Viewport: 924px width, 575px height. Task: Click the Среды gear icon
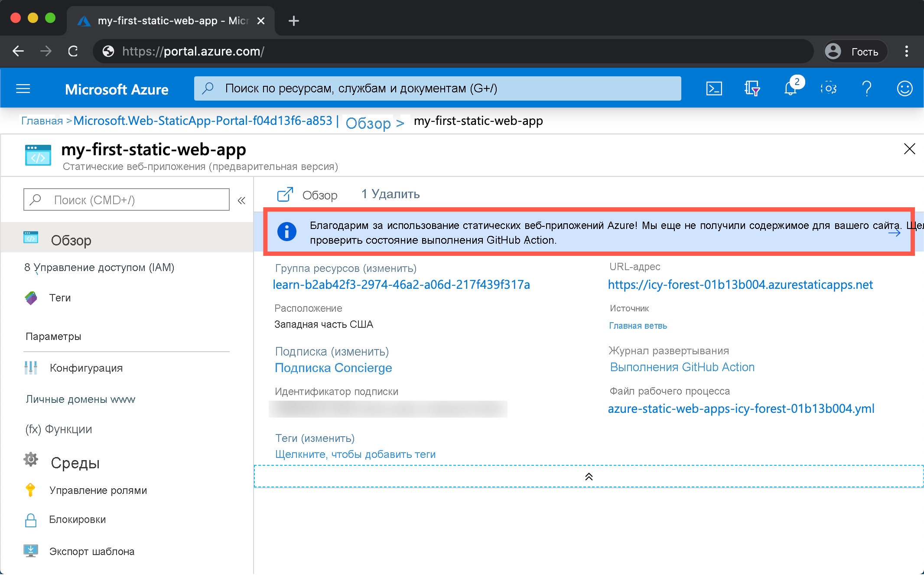(x=31, y=459)
